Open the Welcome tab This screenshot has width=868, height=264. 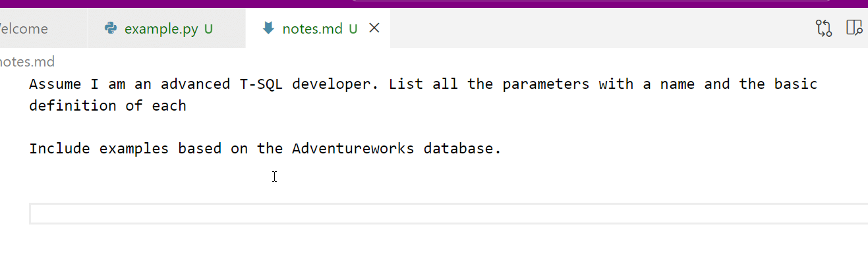point(25,29)
